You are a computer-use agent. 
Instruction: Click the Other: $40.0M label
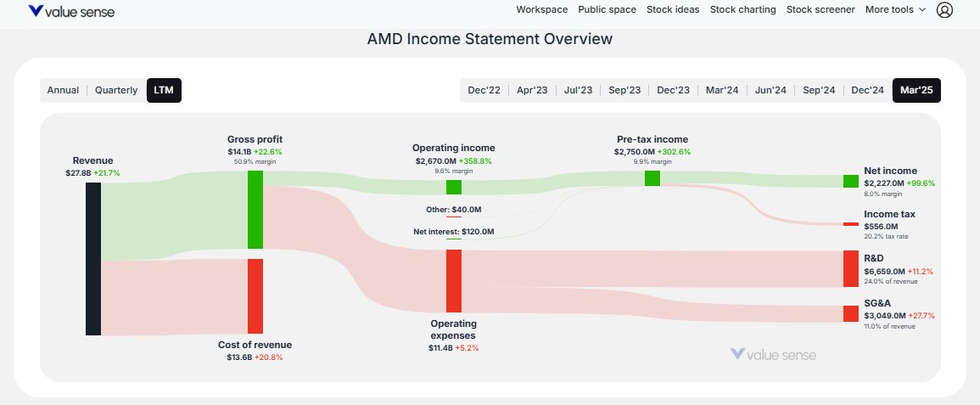tap(454, 210)
